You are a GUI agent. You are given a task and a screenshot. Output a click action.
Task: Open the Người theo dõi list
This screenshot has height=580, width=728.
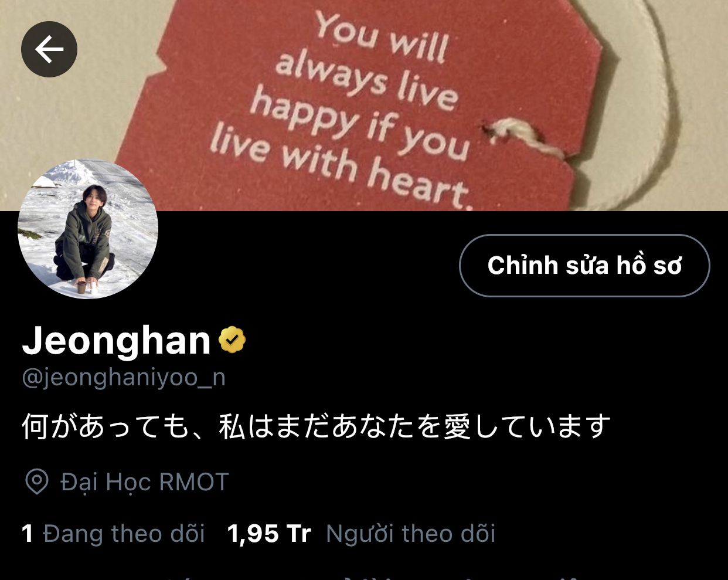coord(410,534)
